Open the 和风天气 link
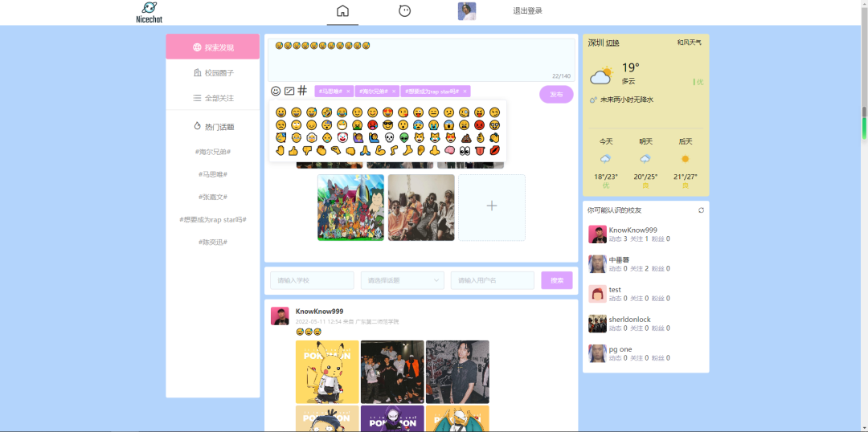Image resolution: width=868 pixels, height=432 pixels. pyautogui.click(x=690, y=43)
